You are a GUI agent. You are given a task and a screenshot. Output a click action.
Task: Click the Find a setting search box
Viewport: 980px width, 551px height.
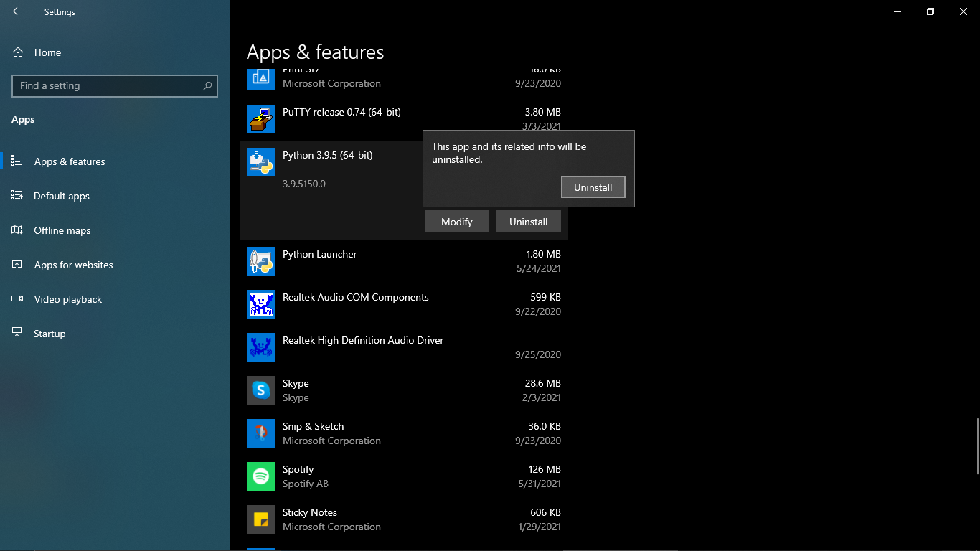[114, 85]
